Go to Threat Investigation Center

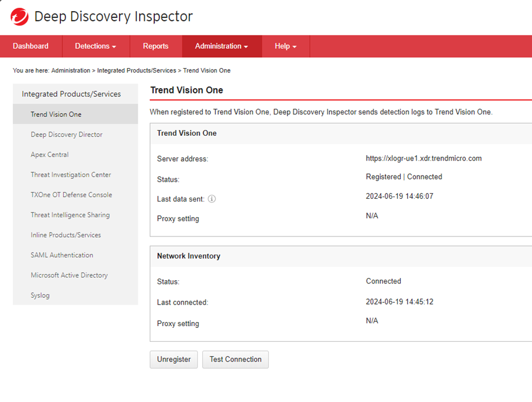(71, 175)
